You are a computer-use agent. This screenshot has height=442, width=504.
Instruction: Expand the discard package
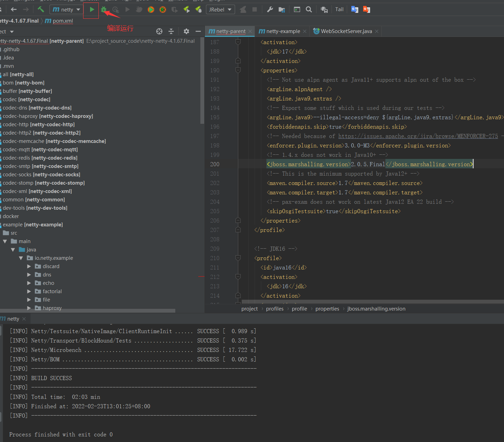click(29, 266)
